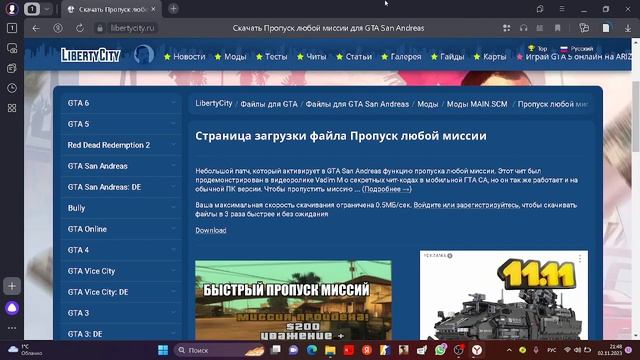Open the QR tiles icon in address bar
This screenshot has width=640, height=360.
(x=507, y=28)
